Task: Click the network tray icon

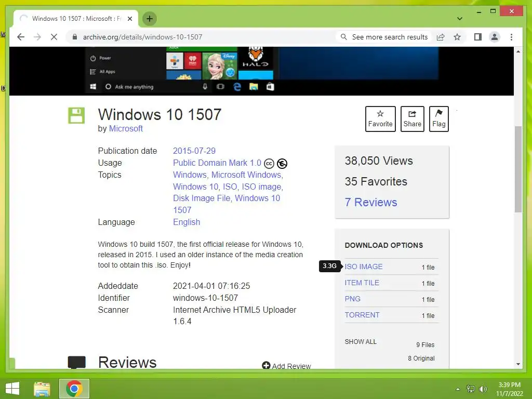Action: point(471,389)
